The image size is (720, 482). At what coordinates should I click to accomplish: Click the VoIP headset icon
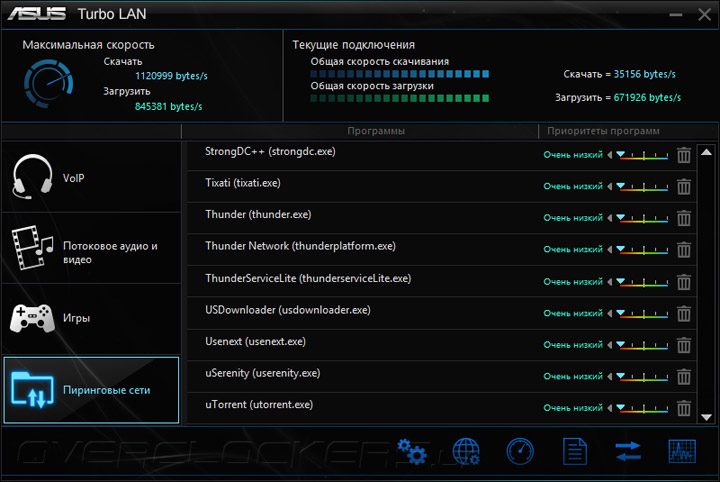[x=32, y=177]
